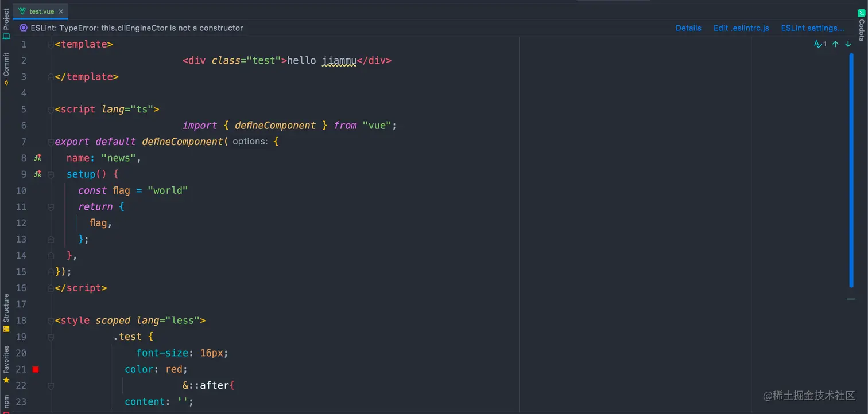Click the blue editor vertical scrollbar
This screenshot has height=414, width=868.
pyautogui.click(x=851, y=170)
